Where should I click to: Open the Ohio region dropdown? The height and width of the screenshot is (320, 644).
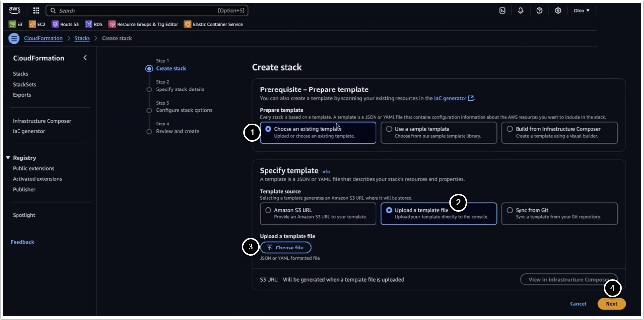pos(581,10)
